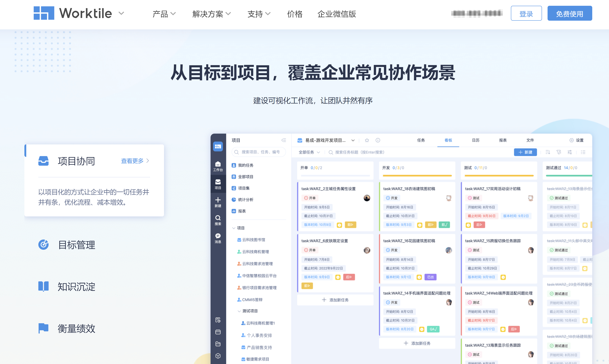Open the 价格 menu item

pos(295,14)
